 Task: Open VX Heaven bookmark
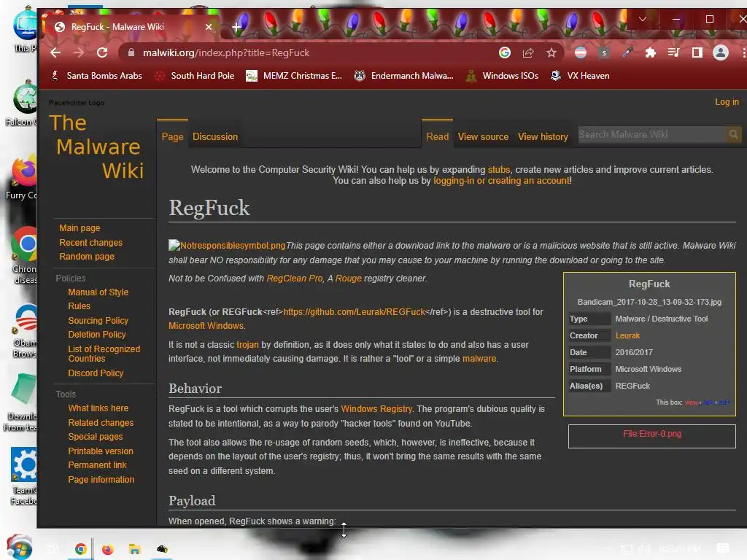pyautogui.click(x=580, y=76)
